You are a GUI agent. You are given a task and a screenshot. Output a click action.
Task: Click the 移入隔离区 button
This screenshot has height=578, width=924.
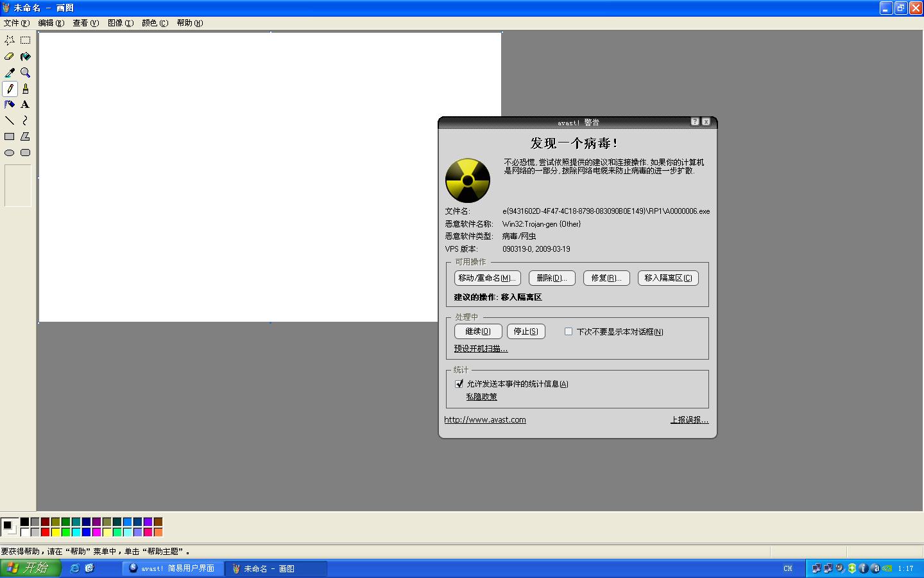(668, 278)
